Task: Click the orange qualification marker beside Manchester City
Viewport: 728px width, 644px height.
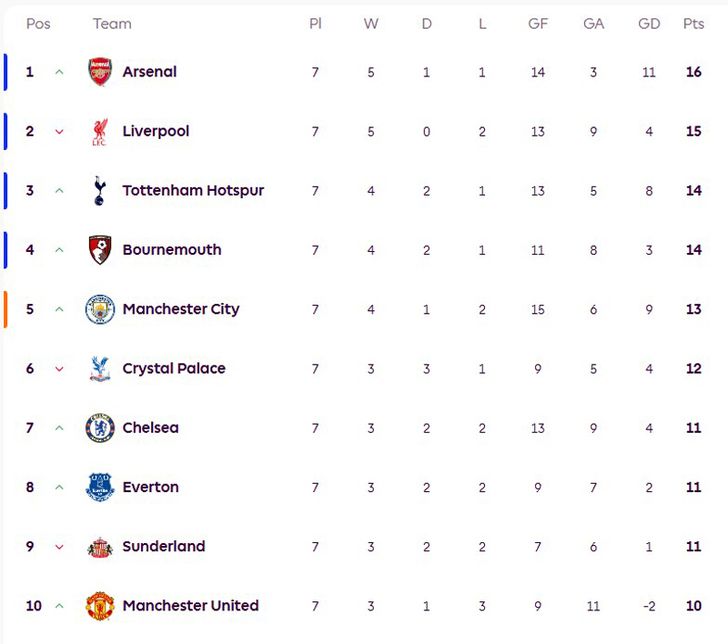Action: pos(5,309)
